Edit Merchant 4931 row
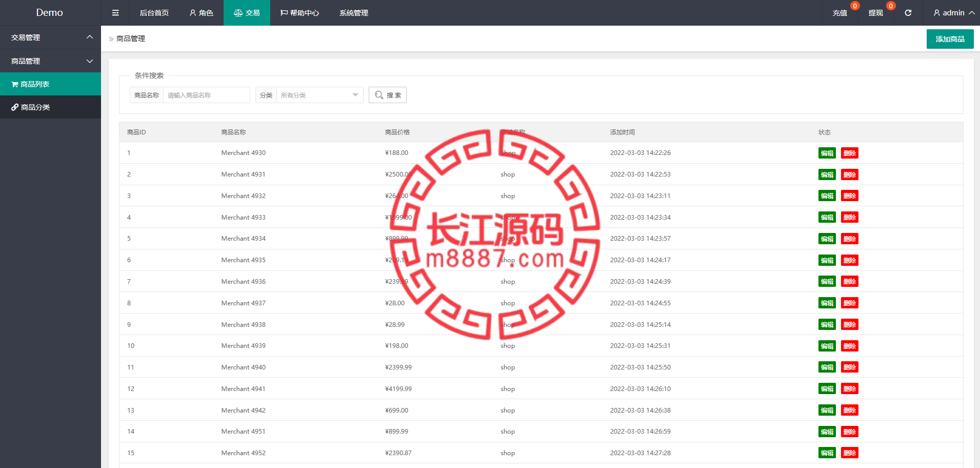Screen dimensions: 980x468 tap(827, 174)
